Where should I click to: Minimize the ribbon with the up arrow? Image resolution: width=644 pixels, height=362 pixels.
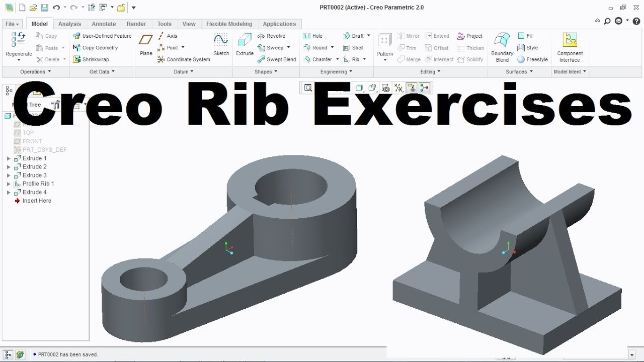pos(598,21)
